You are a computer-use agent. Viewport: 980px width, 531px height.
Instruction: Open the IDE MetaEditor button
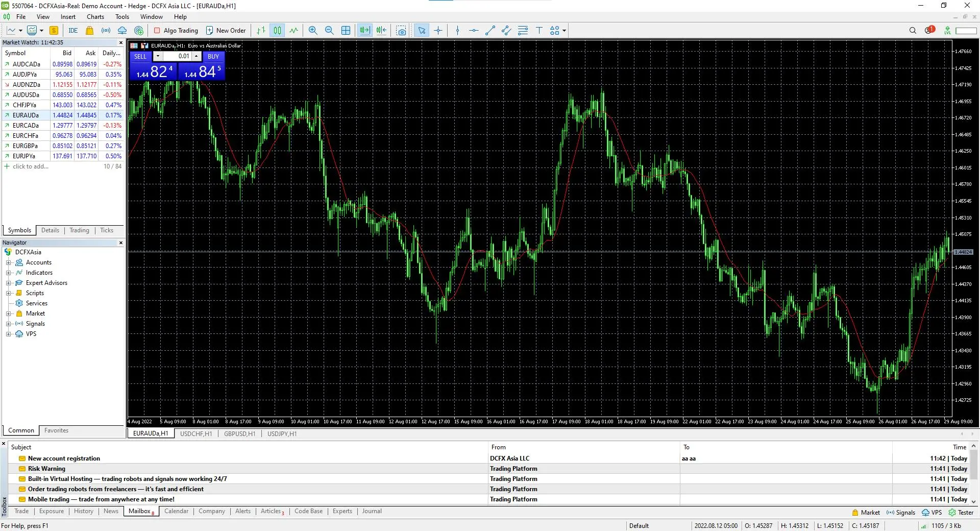[x=73, y=31]
